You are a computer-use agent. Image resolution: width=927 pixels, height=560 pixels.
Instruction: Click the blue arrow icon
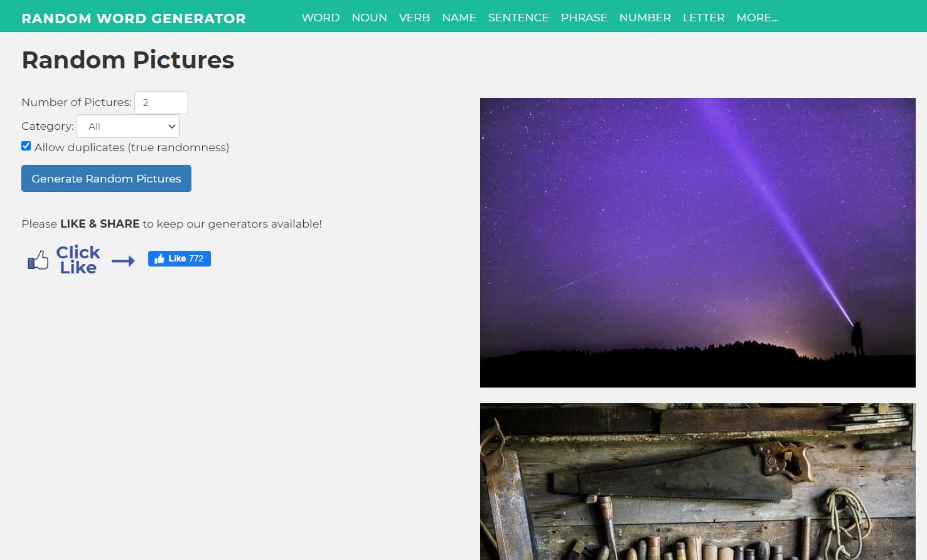123,261
